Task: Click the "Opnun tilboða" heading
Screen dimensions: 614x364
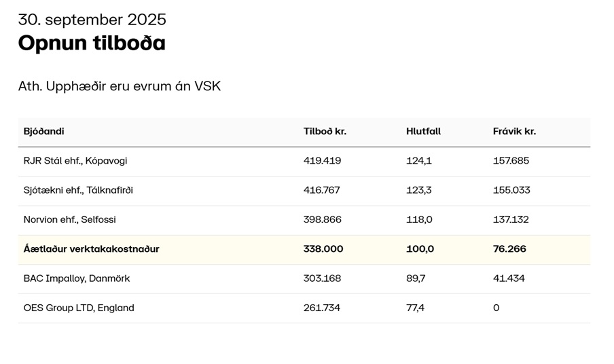Action: pos(92,43)
